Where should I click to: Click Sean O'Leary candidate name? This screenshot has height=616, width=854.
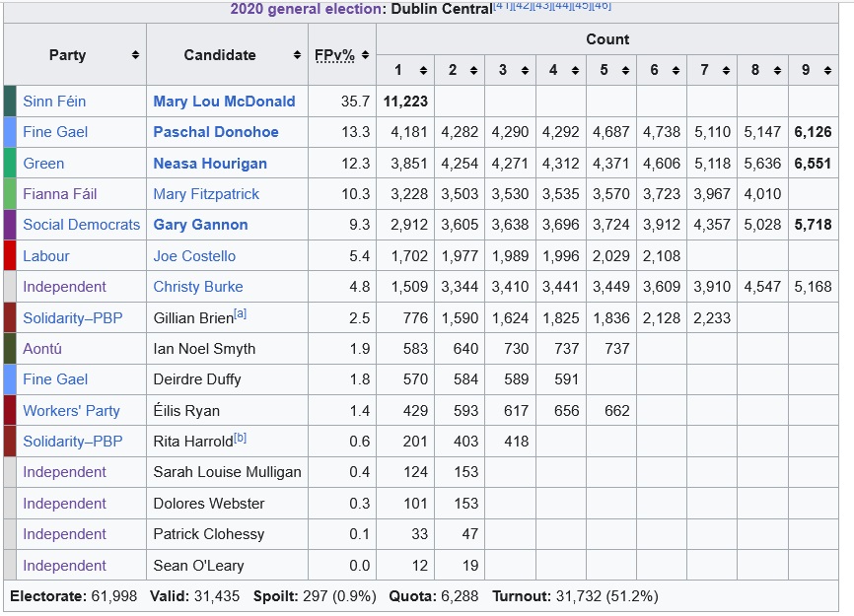198,566
